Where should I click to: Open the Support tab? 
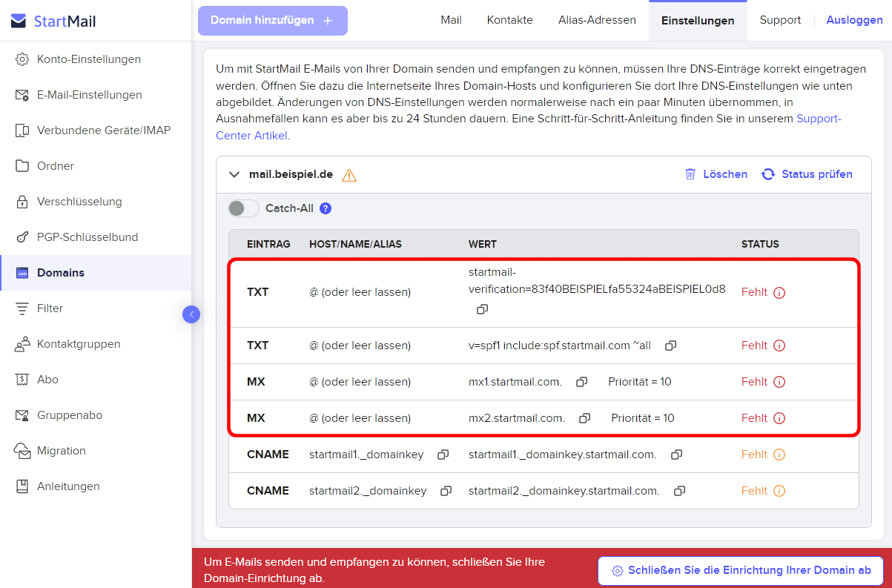click(x=780, y=20)
